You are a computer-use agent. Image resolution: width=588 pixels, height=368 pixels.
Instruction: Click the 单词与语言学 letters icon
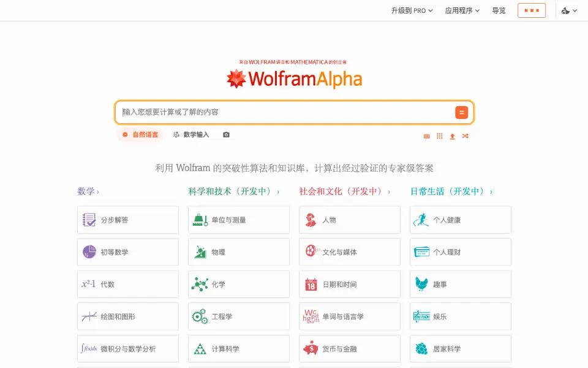pyautogui.click(x=311, y=316)
